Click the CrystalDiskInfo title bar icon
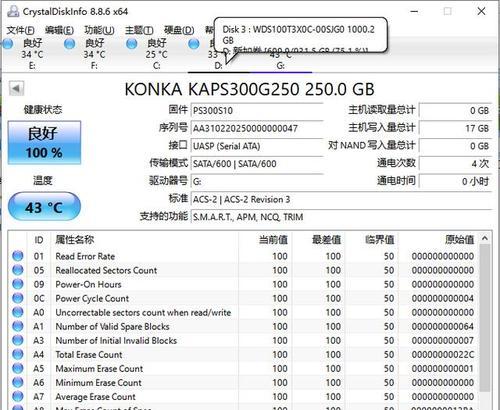Image resolution: width=500 pixels, height=410 pixels. [x=13, y=11]
